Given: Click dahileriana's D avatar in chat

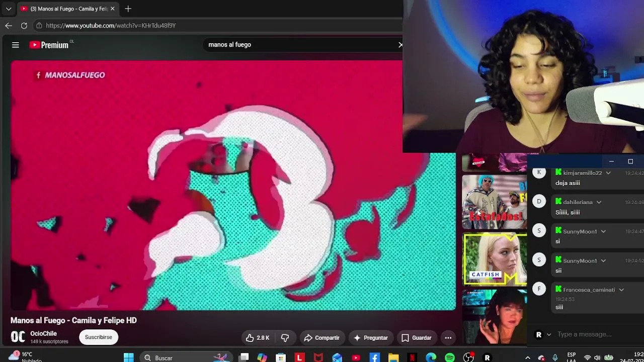Looking at the screenshot, I should coord(539,202).
